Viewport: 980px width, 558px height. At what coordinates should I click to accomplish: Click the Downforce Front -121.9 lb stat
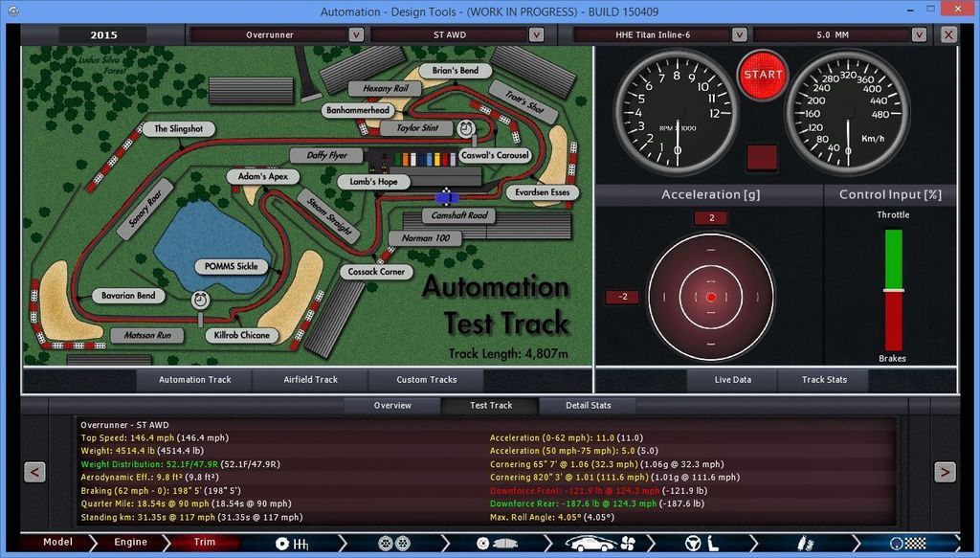598,490
